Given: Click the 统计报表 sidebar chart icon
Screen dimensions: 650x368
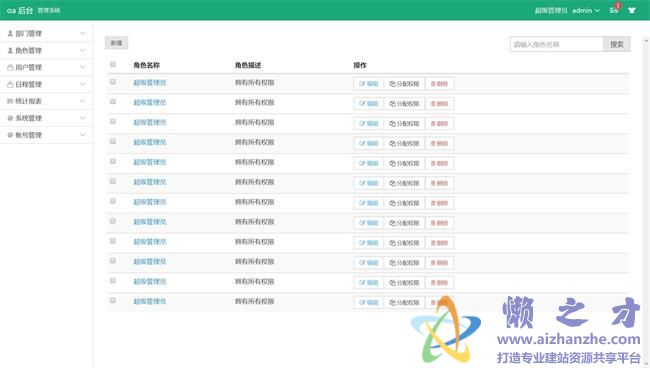Looking at the screenshot, I should click(x=10, y=101).
